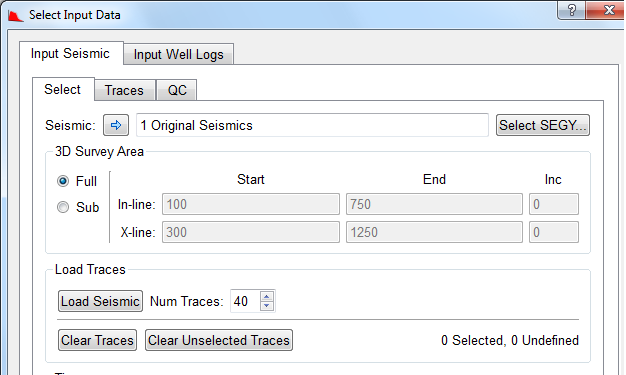Screen dimensions: 626x375
Task: Click the Num Traces value field 40
Action: [x=245, y=301]
